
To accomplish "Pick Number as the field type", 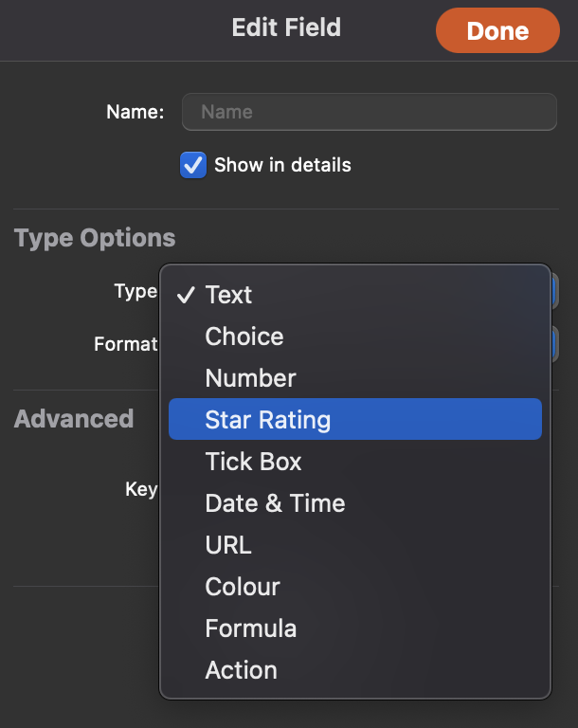I will click(x=355, y=378).
